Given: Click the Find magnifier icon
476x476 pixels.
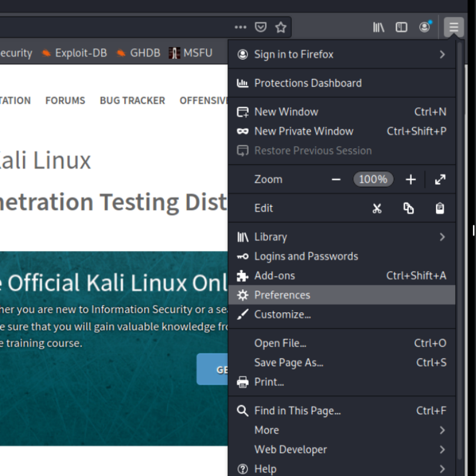Looking at the screenshot, I should [243, 411].
